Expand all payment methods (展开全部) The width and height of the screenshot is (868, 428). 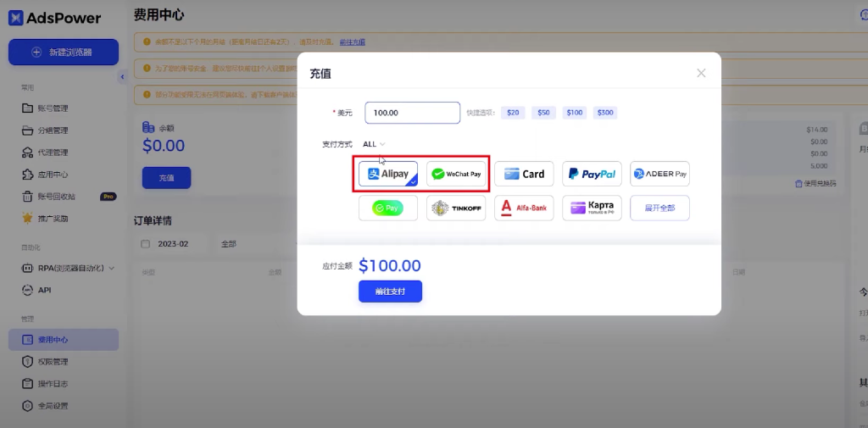coord(659,208)
